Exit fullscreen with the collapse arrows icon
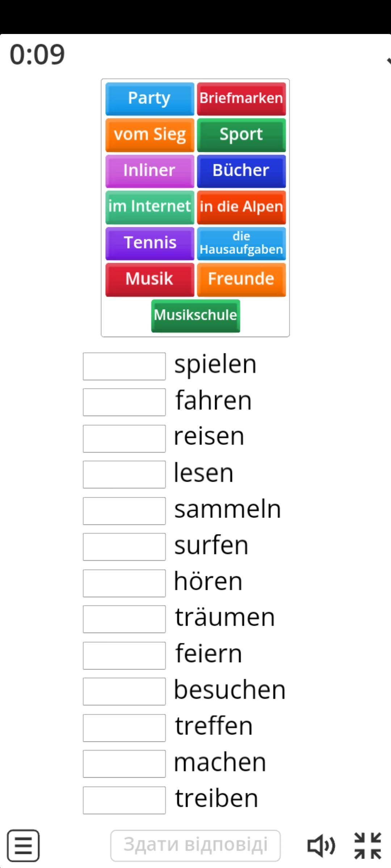 click(368, 846)
